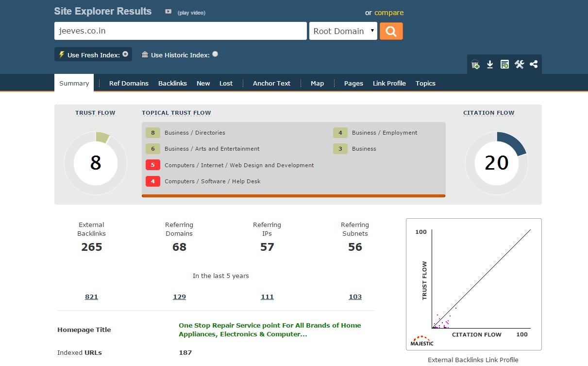Viewport: 588px width, 366px height.
Task: Click the CITATION FLOW heading
Action: 488,113
